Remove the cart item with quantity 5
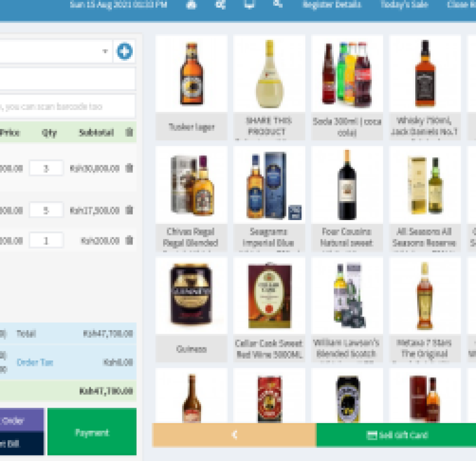This screenshot has width=476, height=461. click(129, 210)
